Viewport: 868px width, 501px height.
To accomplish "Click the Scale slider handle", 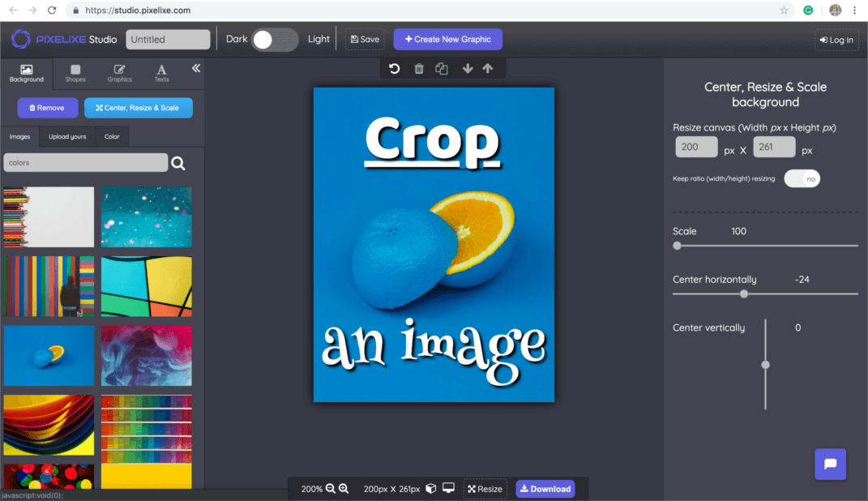I will [678, 246].
